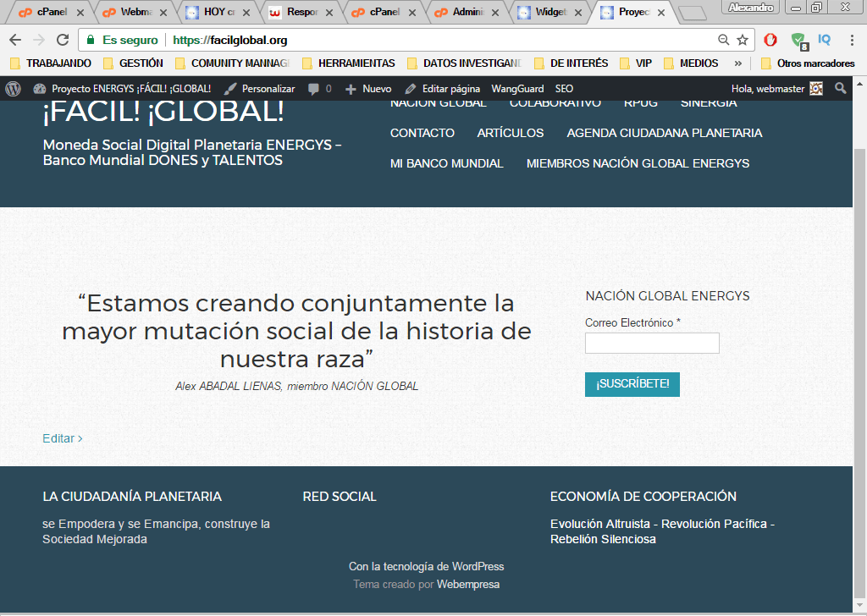This screenshot has width=867, height=616.
Task: Close the Widgets tab
Action: pos(577,12)
